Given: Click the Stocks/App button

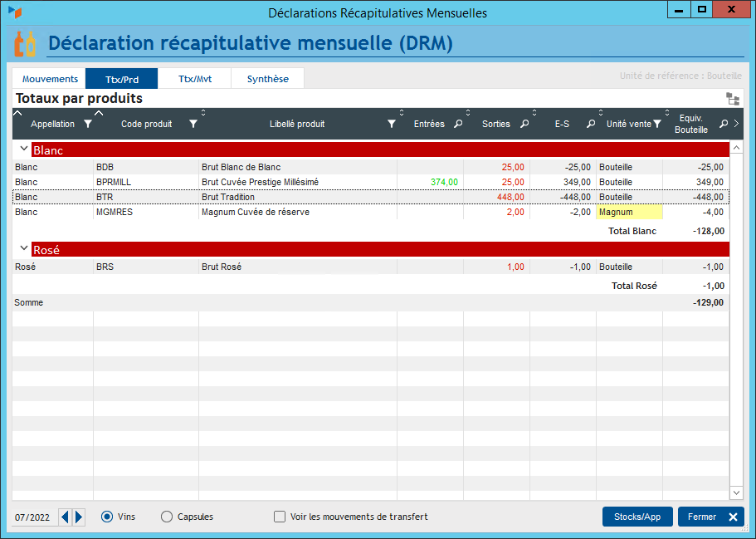Looking at the screenshot, I should 637,517.
